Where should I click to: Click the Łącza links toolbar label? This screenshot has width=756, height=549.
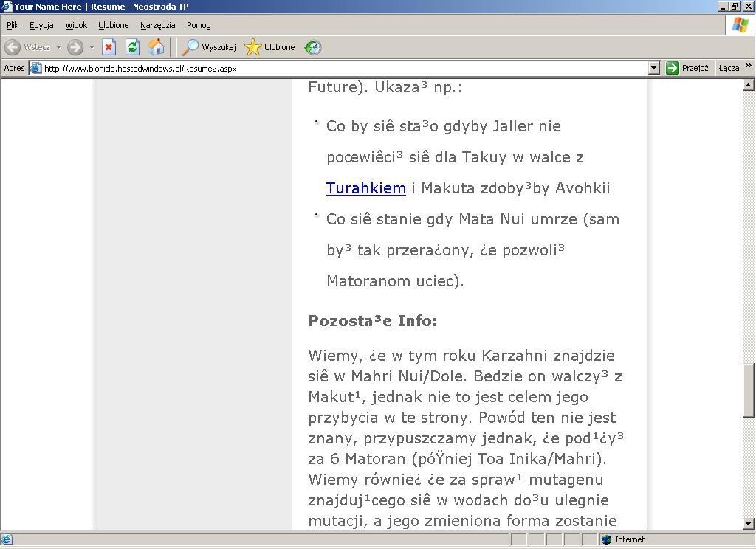[729, 68]
